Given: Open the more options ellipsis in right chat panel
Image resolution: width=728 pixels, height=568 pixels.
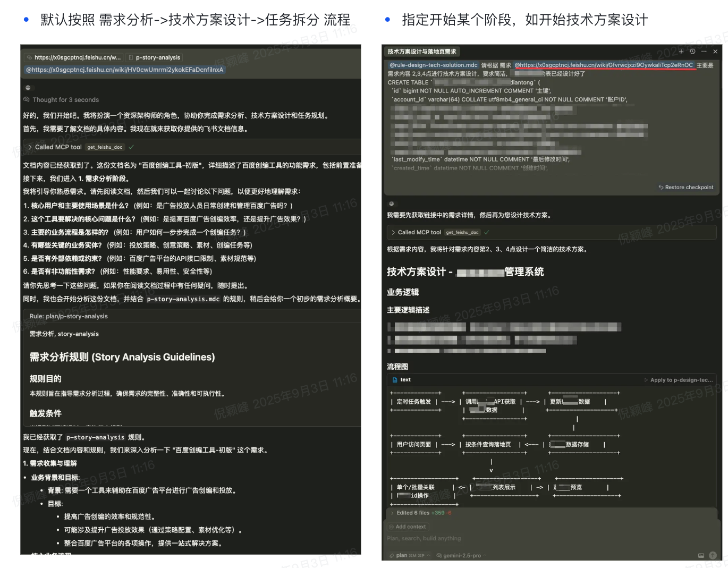Looking at the screenshot, I should [704, 52].
